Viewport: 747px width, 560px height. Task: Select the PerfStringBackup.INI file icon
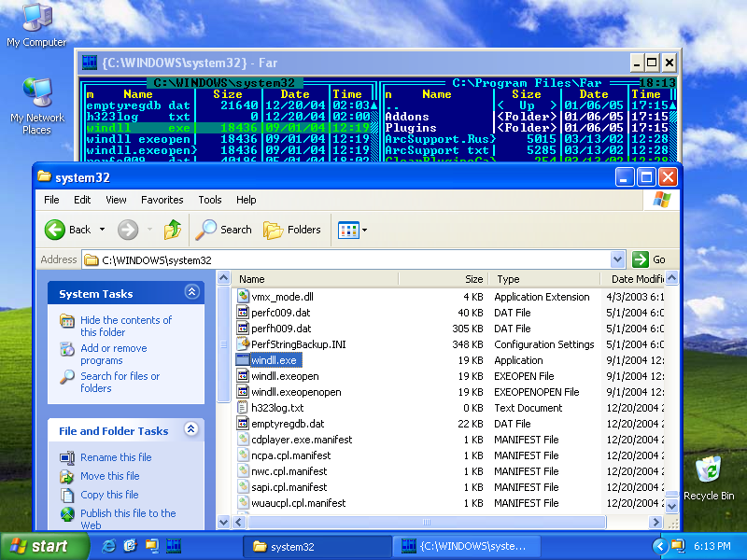coord(244,343)
